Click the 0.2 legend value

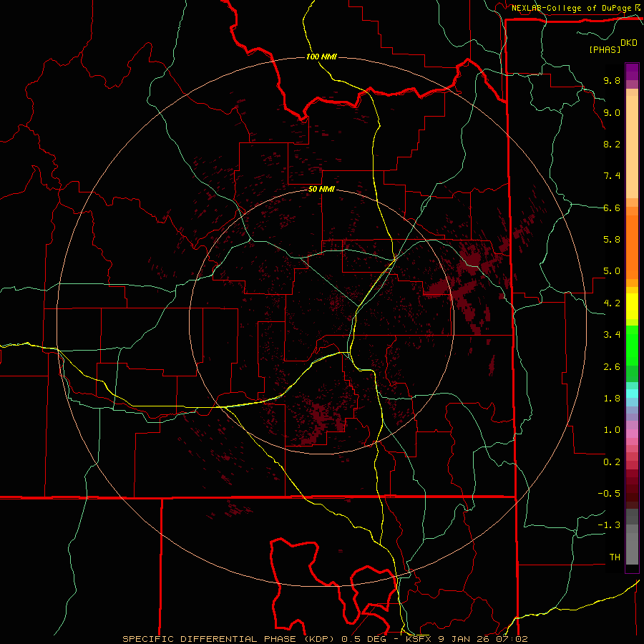pos(612,462)
